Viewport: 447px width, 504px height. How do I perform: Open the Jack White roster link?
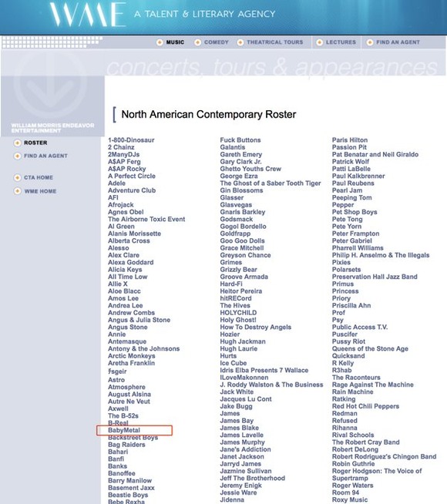[x=237, y=391]
